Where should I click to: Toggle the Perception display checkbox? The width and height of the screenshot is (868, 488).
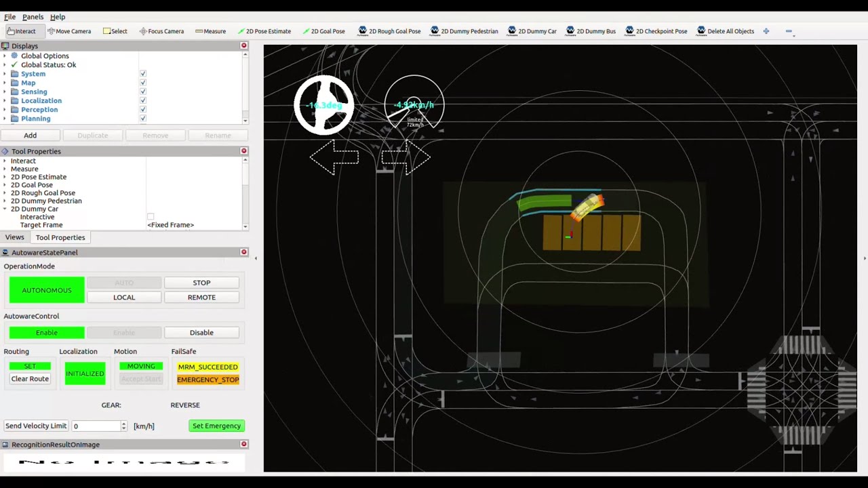click(143, 109)
